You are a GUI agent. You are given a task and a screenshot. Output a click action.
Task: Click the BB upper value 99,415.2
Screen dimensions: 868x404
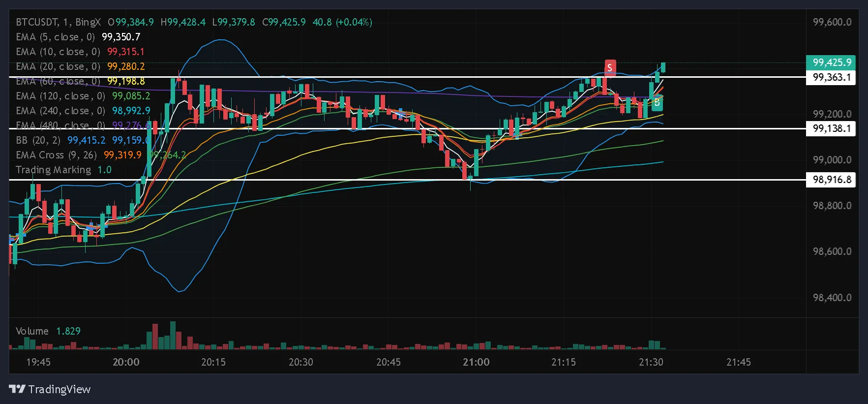[87, 140]
